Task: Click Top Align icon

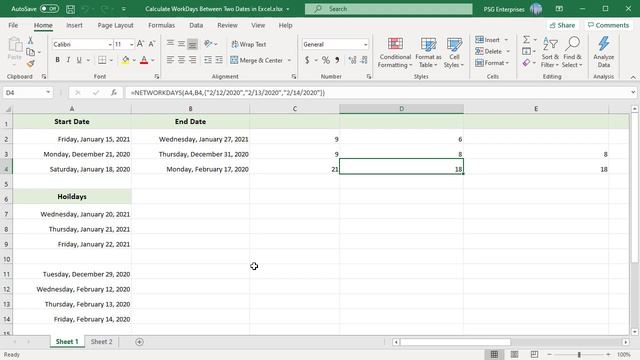Action: [170, 44]
